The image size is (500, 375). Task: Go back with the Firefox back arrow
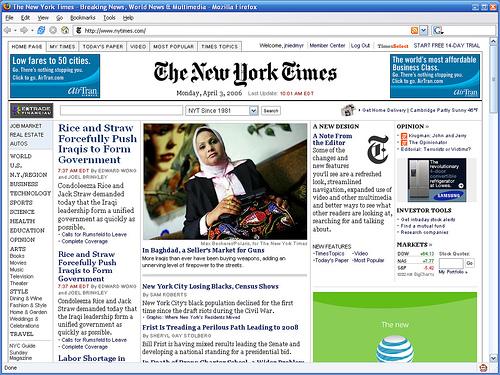coord(7,30)
